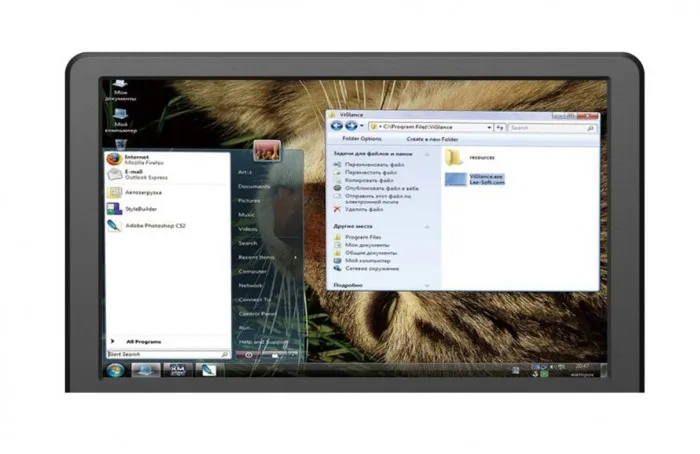Switch to the Photoshop feather taskbar button
The height and width of the screenshot is (454, 700).
(x=208, y=370)
